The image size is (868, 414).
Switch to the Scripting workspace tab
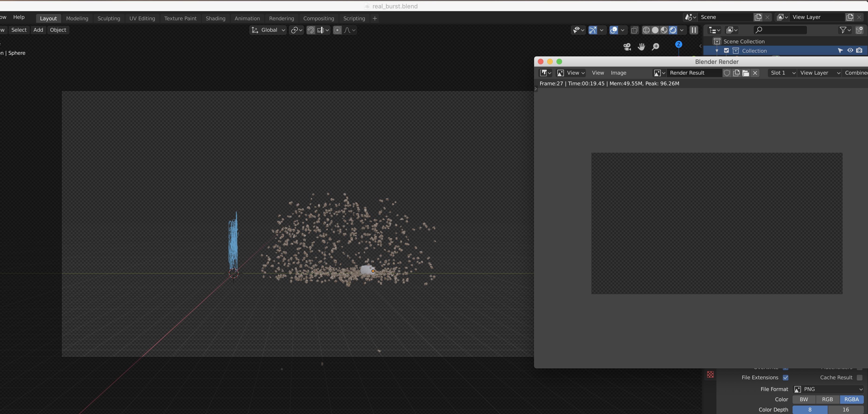pos(354,19)
